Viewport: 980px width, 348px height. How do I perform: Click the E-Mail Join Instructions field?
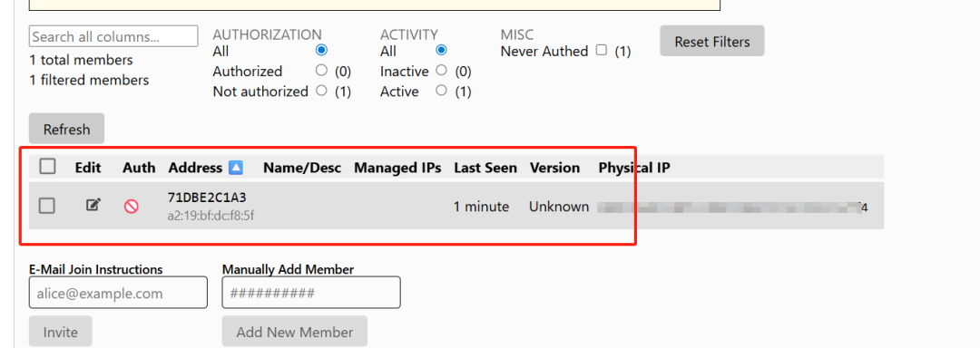[x=118, y=293]
